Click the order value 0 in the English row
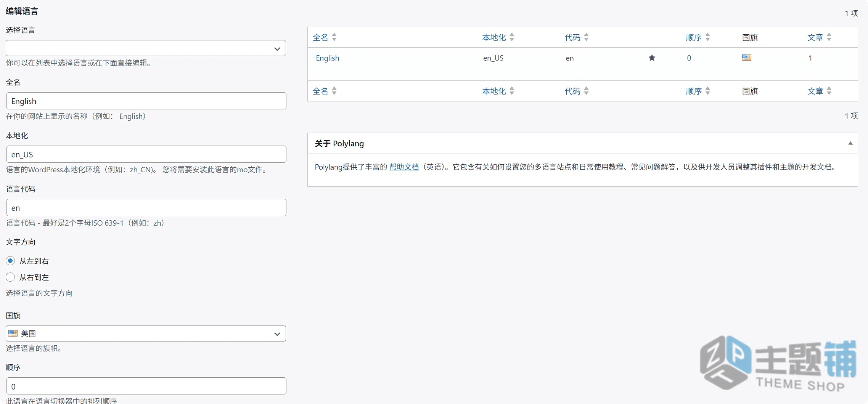The height and width of the screenshot is (404, 868). click(689, 58)
